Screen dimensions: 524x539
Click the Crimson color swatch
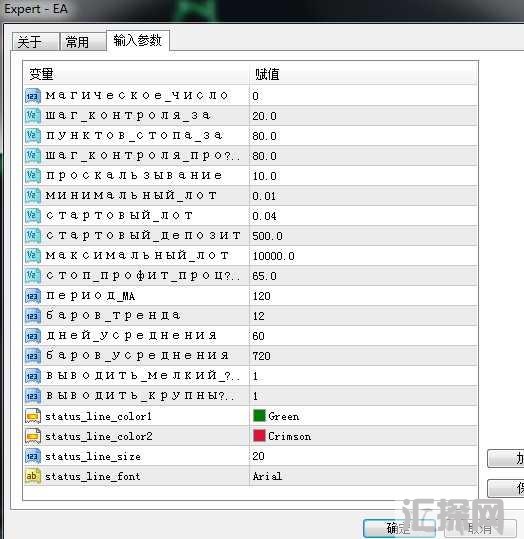(259, 436)
